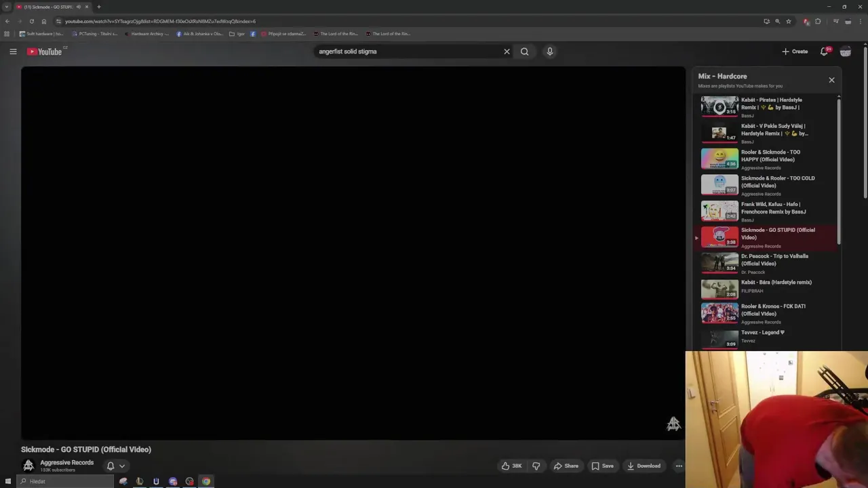Viewport: 868px width, 488px height.
Task: Open a new browser tab
Action: (99, 7)
